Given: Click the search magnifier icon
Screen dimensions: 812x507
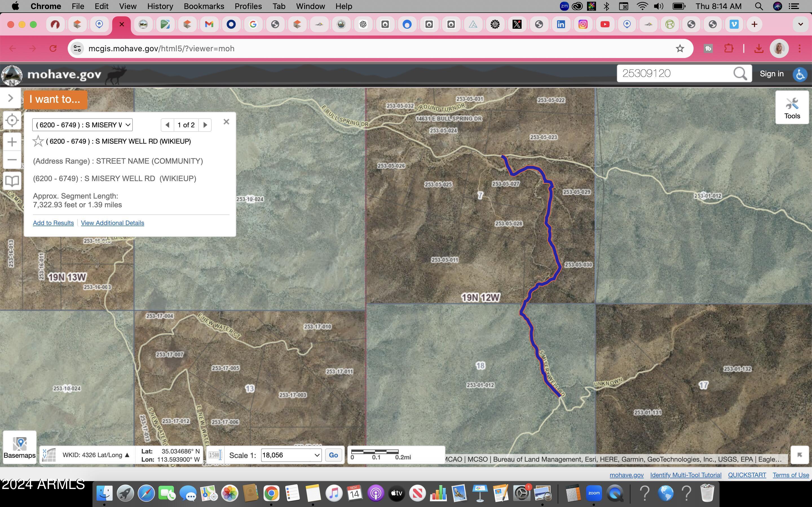Looking at the screenshot, I should click(x=739, y=74).
